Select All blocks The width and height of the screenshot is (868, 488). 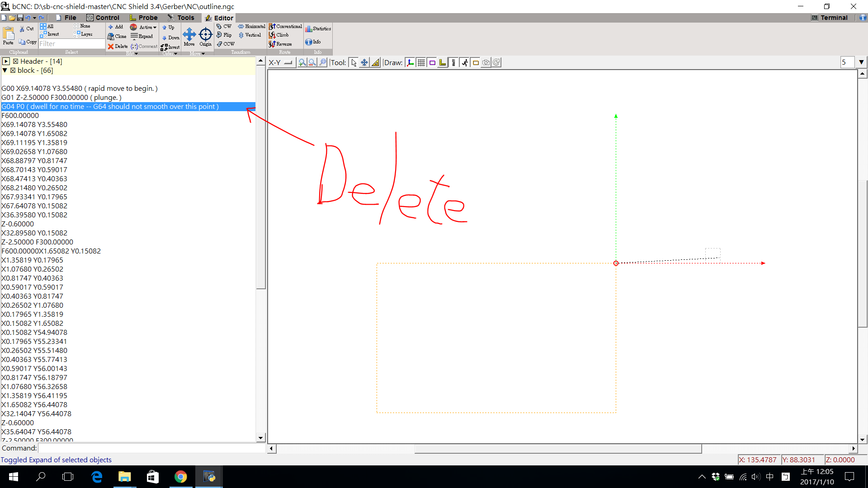click(x=47, y=26)
